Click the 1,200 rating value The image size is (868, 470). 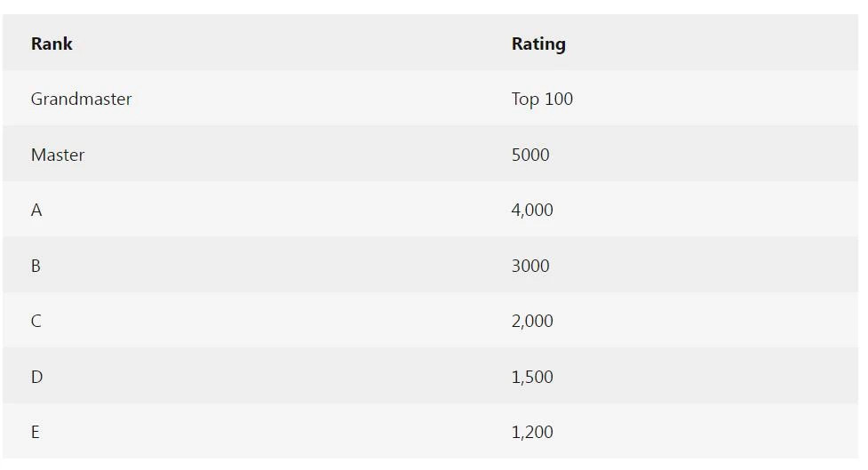coord(532,432)
